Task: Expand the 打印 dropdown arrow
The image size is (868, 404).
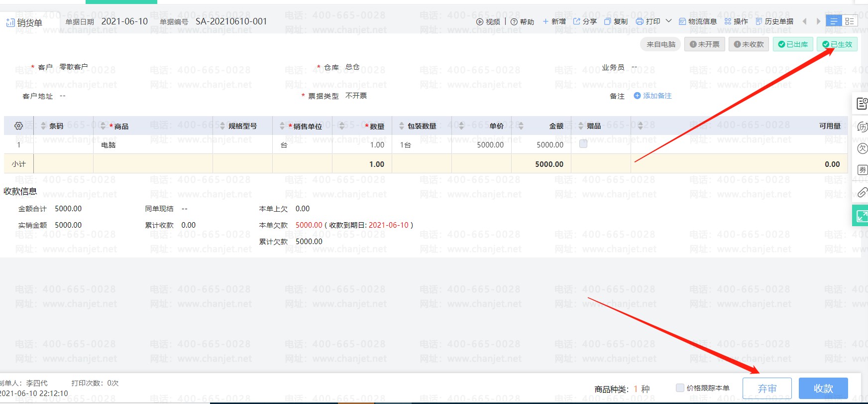Action: 669,21
